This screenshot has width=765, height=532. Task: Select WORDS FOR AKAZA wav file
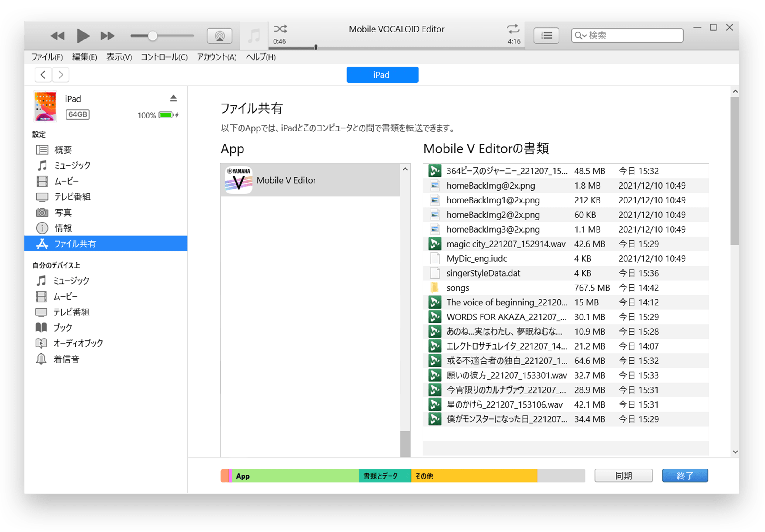(566, 317)
